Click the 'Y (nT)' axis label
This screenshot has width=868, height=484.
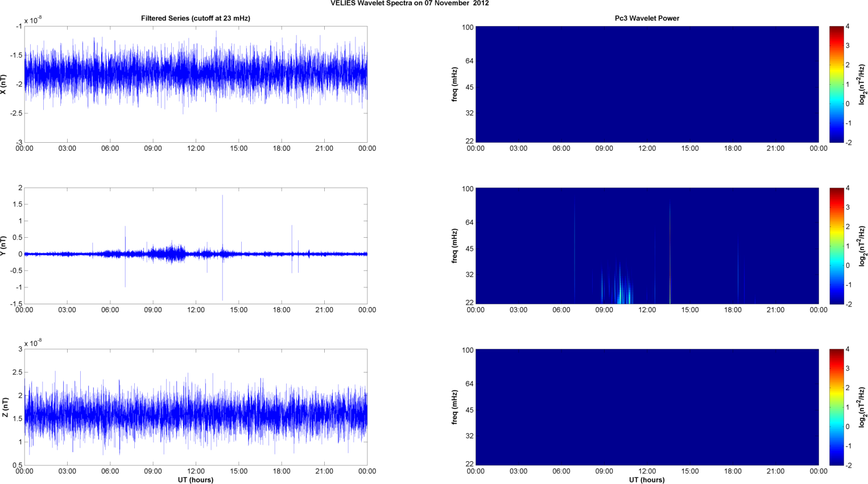click(x=4, y=246)
